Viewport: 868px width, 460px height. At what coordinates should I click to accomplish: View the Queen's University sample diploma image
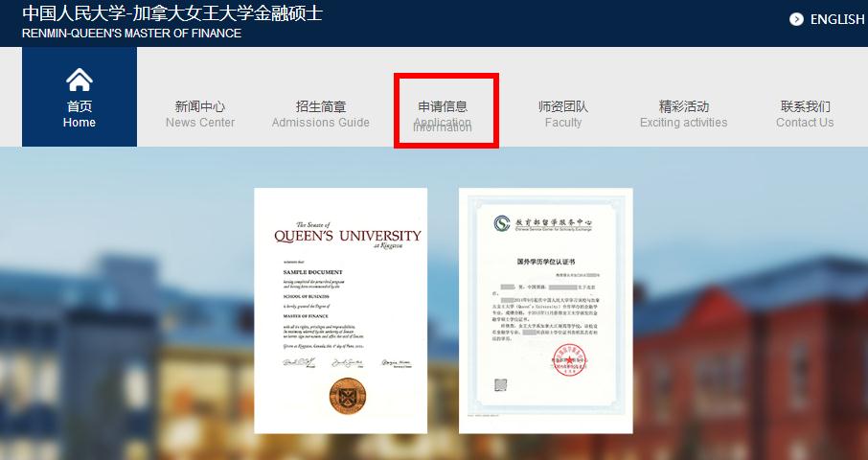pyautogui.click(x=340, y=310)
